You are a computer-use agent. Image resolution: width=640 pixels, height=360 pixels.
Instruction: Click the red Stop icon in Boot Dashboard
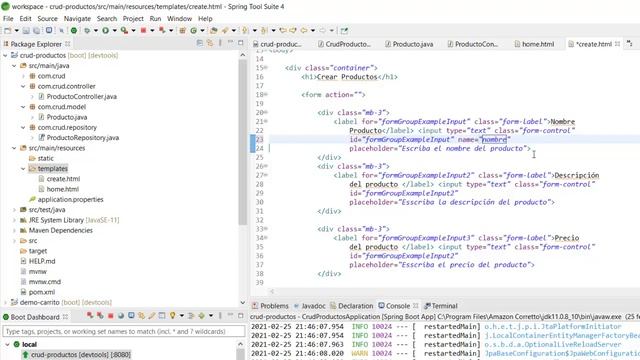pyautogui.click(x=111, y=316)
